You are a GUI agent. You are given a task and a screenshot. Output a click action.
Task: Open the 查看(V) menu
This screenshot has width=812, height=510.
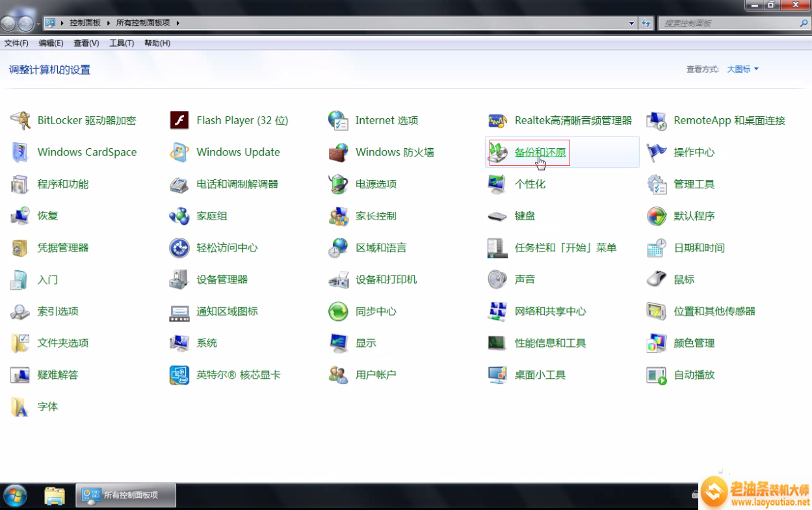click(x=86, y=43)
